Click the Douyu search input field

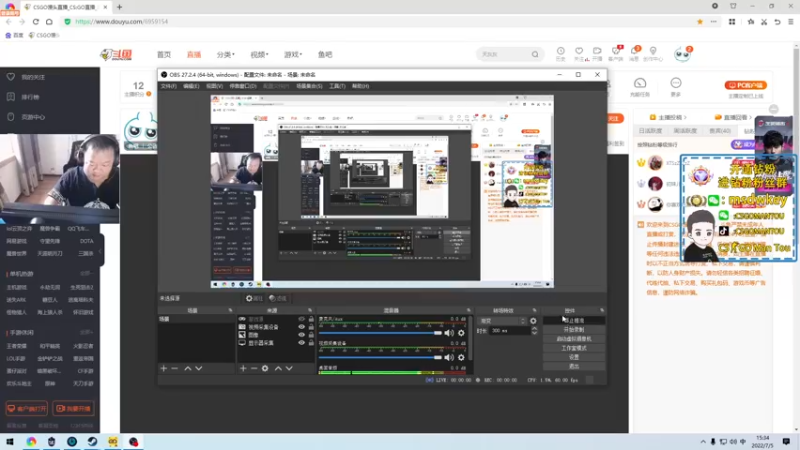[504, 54]
